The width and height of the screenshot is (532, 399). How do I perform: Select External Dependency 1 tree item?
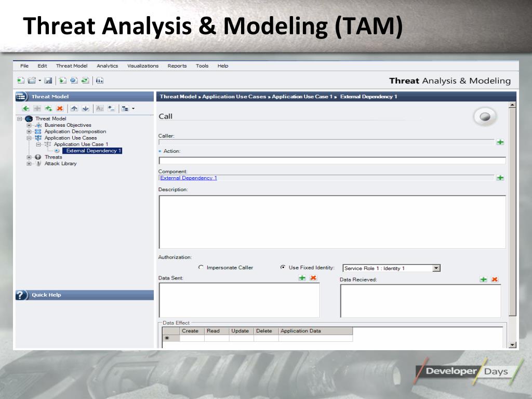92,151
